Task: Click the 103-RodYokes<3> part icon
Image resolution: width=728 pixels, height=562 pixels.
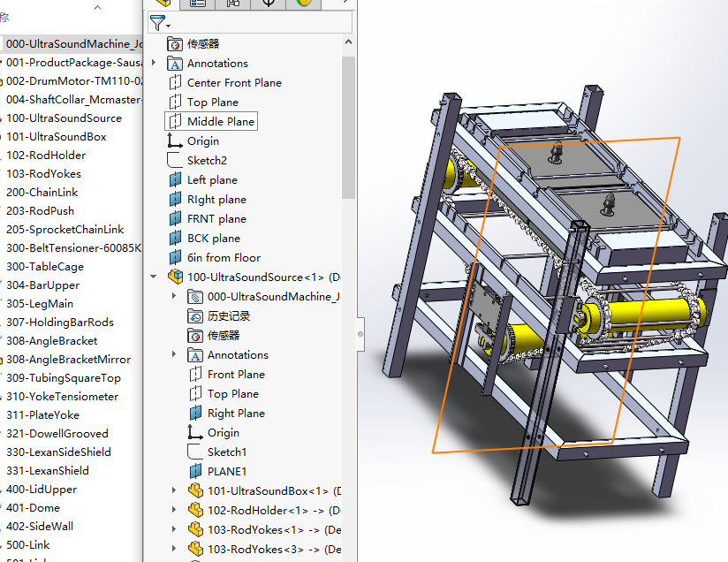Action: (195, 549)
